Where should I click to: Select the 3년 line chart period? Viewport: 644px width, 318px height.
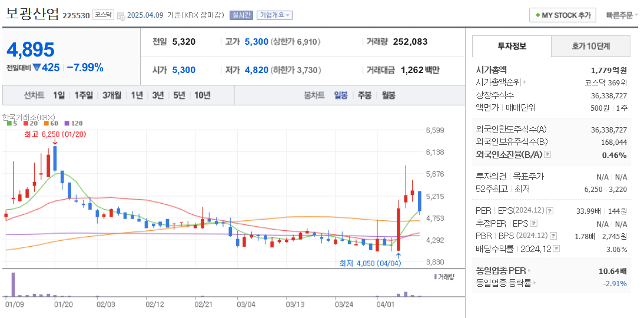tap(158, 95)
